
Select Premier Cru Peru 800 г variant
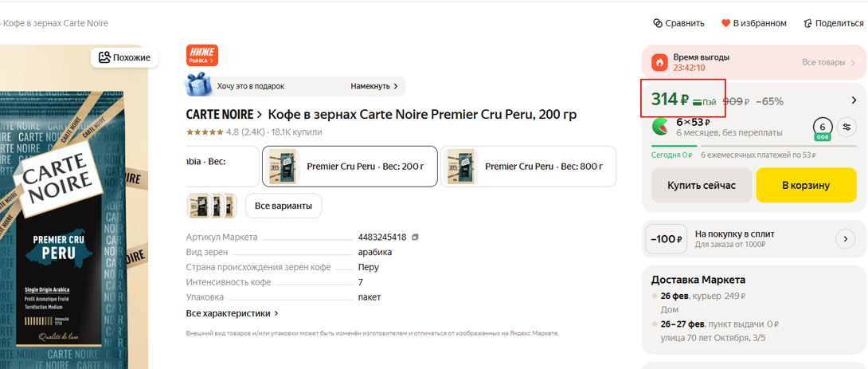pyautogui.click(x=528, y=167)
